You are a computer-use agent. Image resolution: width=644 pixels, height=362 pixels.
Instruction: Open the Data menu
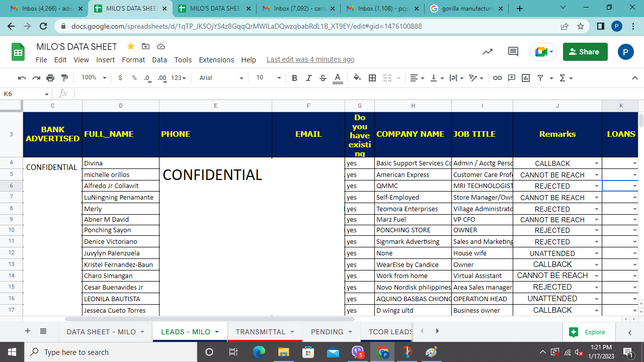(159, 60)
